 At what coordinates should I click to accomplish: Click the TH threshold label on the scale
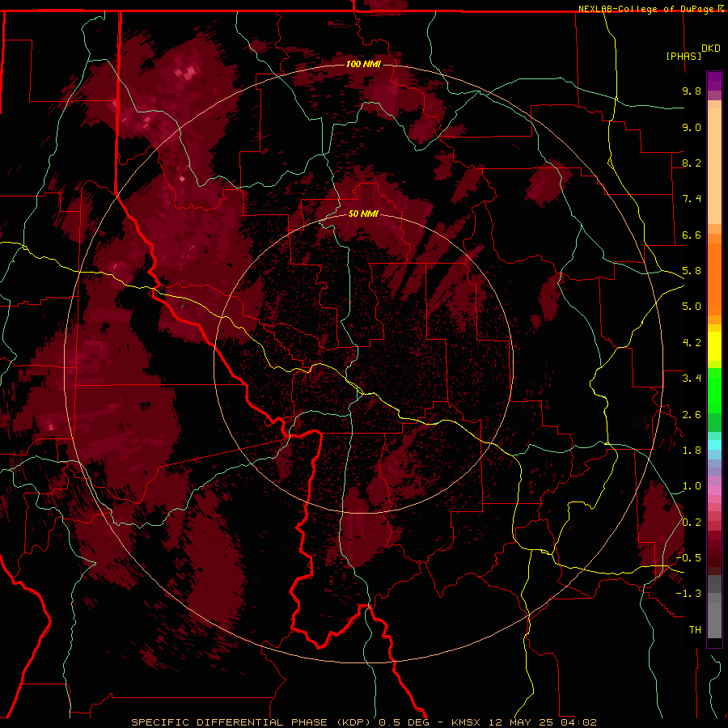(695, 630)
